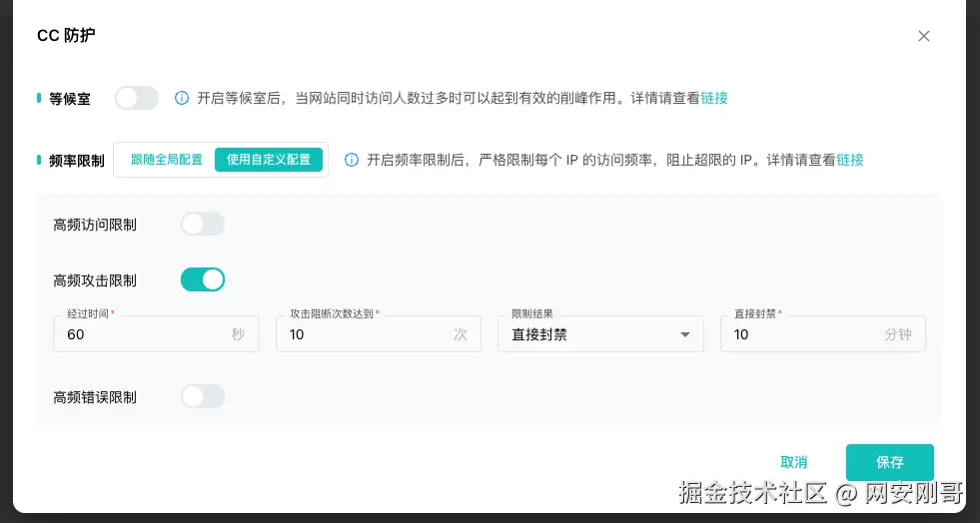Open 链接 in the 等候室 description
Image resolution: width=980 pixels, height=523 pixels.
click(713, 98)
